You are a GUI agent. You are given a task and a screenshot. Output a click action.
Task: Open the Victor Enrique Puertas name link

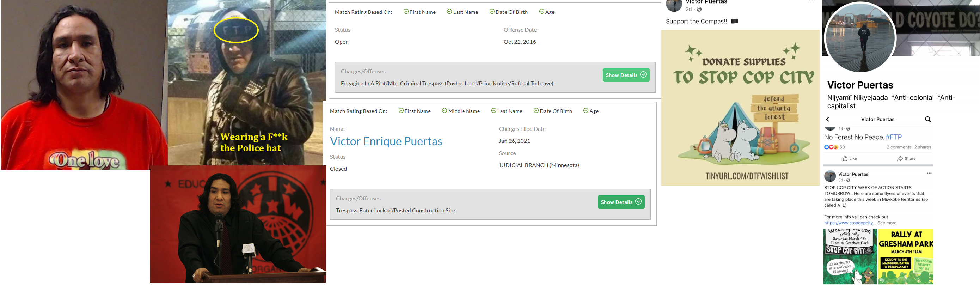(x=386, y=141)
